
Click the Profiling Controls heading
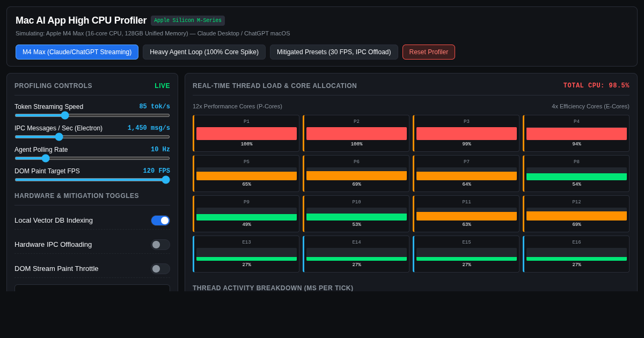(53, 86)
